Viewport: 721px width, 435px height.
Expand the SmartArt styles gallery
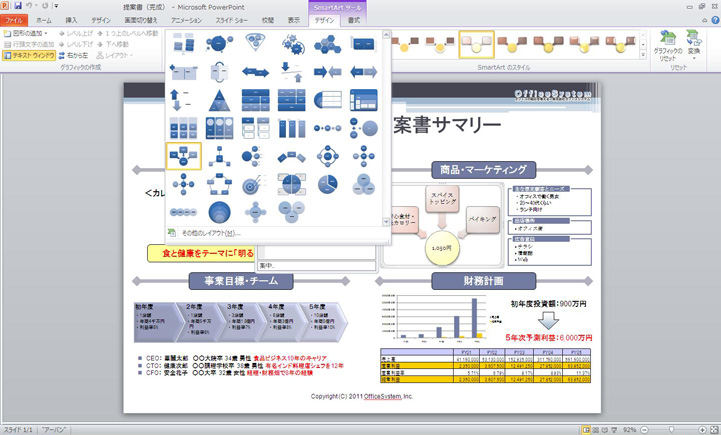(643, 54)
